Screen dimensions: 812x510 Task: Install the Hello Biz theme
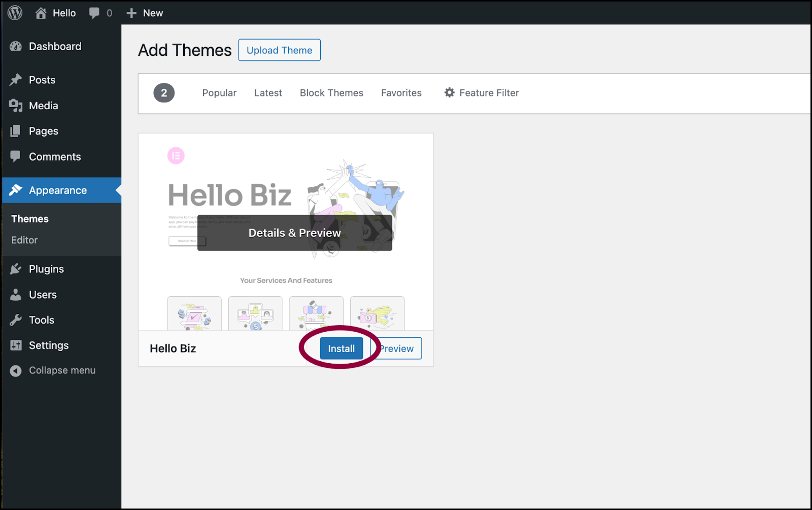[x=342, y=348]
